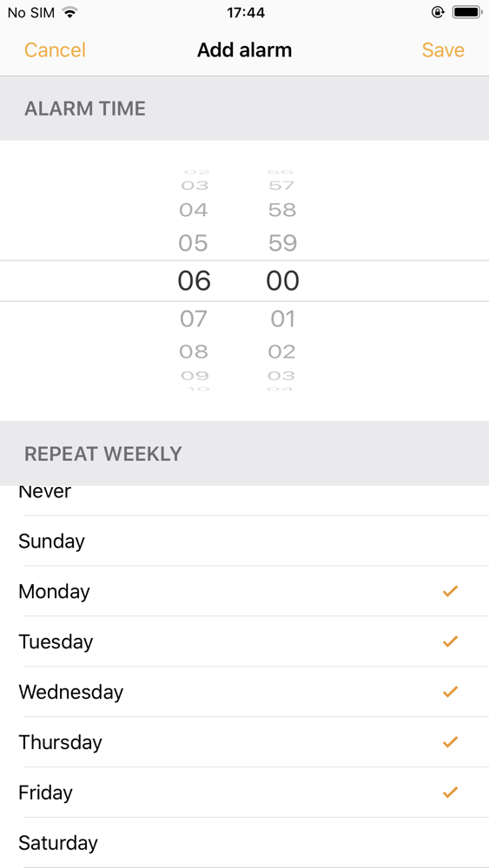Save the new alarm
The height and width of the screenshot is (868, 489).
[x=443, y=50]
